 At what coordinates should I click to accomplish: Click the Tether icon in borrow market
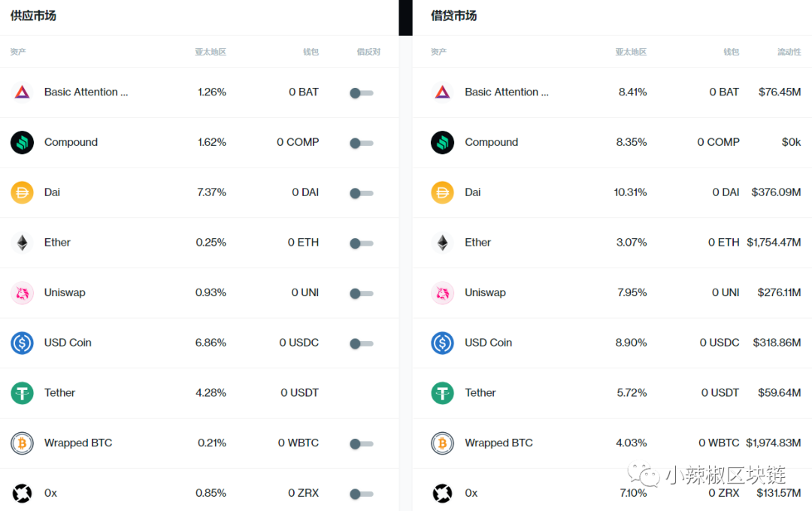pyautogui.click(x=442, y=393)
